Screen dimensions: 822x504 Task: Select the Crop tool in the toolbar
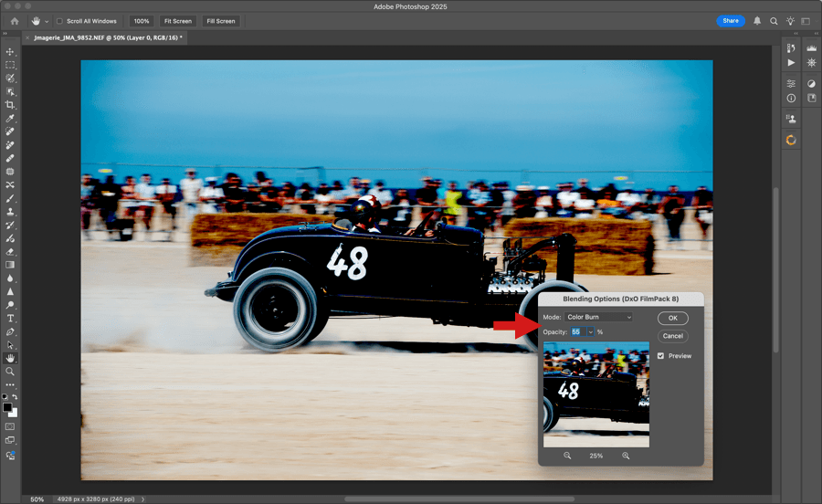tap(11, 105)
